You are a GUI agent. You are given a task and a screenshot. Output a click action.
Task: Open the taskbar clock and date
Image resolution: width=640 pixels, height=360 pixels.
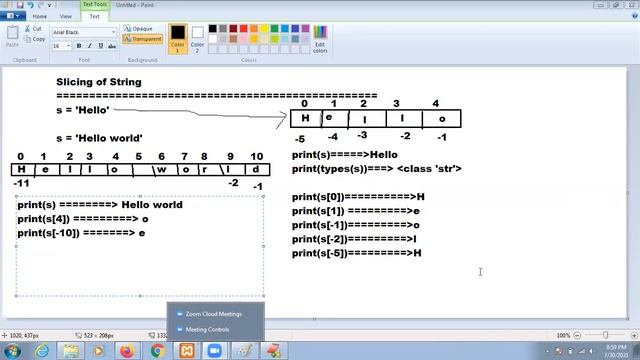(617, 351)
